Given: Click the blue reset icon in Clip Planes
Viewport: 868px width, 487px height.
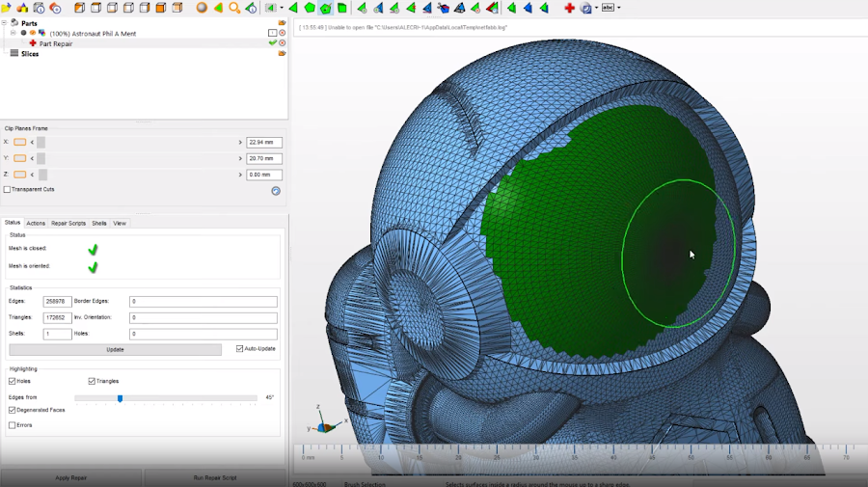Looking at the screenshot, I should tap(276, 191).
